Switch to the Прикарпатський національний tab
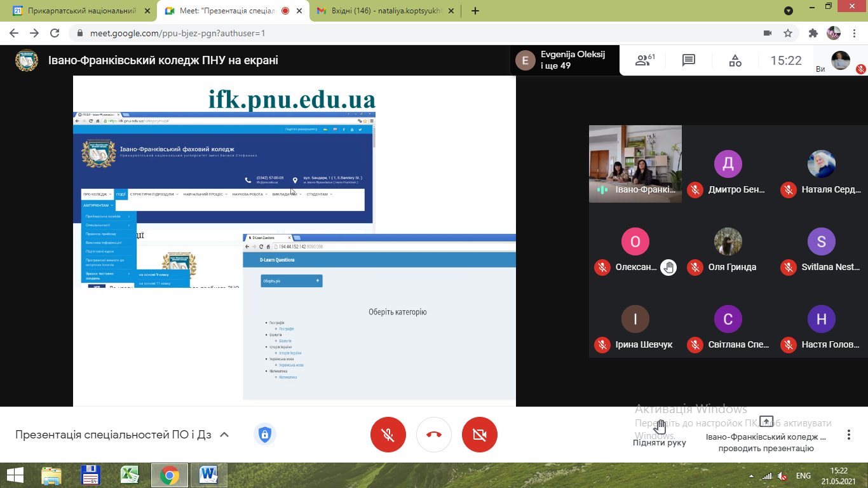 pyautogui.click(x=76, y=11)
